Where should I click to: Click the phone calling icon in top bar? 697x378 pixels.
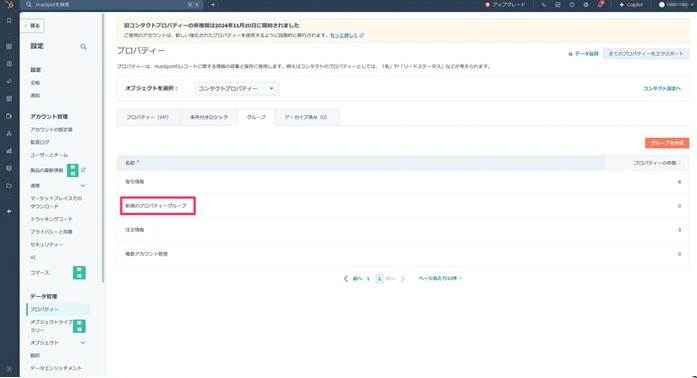pos(544,4)
